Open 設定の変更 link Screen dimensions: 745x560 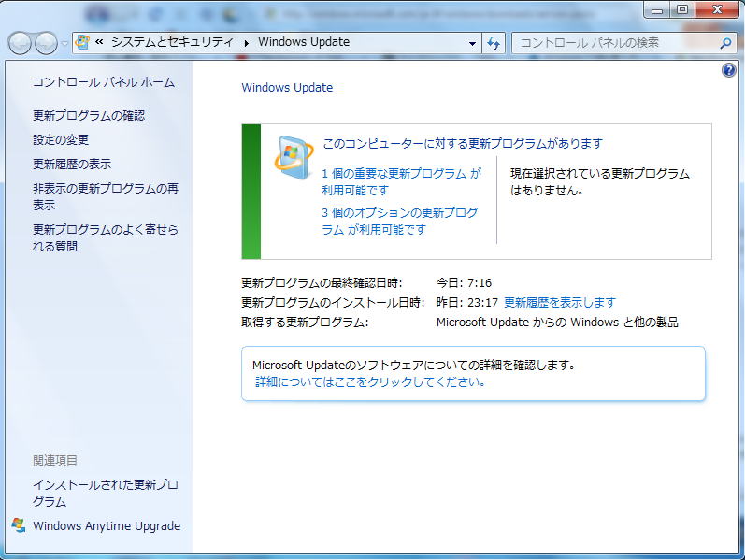[61, 139]
